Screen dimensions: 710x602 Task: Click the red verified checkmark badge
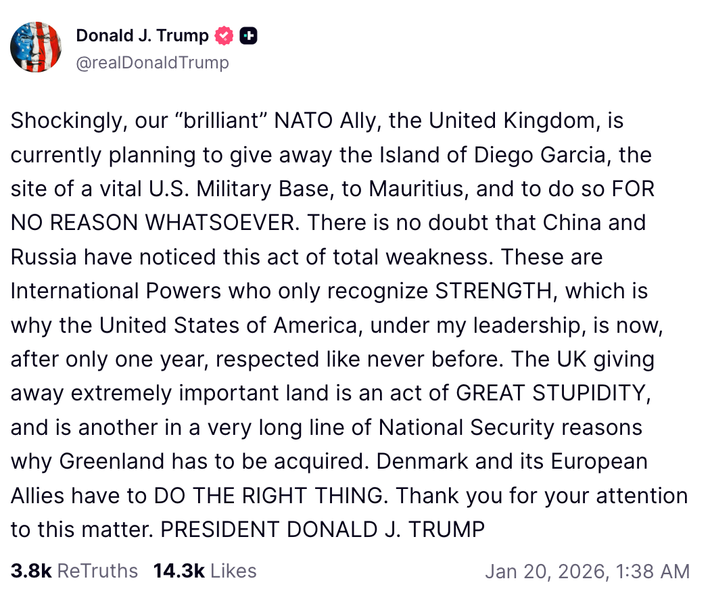(x=225, y=36)
